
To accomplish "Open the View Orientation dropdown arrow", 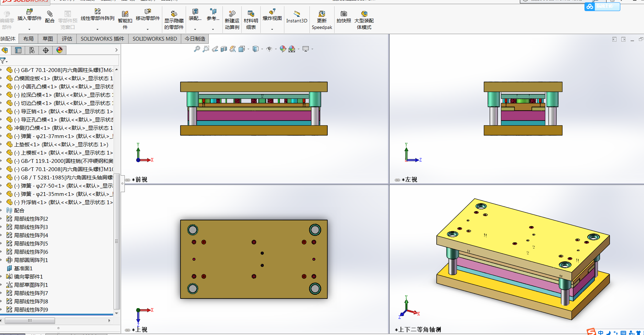I will pos(248,49).
